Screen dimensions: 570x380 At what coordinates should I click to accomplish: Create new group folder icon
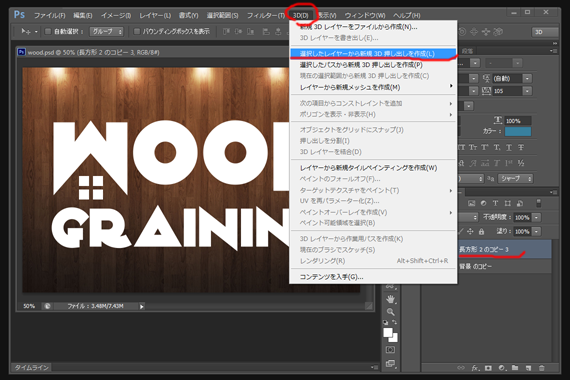[515, 368]
